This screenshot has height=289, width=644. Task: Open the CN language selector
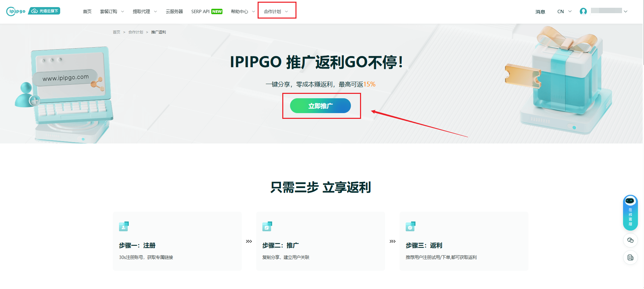tap(564, 11)
